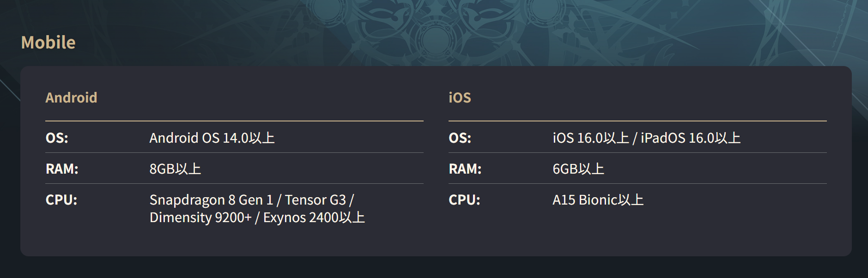Image resolution: width=868 pixels, height=278 pixels.
Task: Select iOS 16.0以上 / iPadOS 16.0以上 text
Action: tap(647, 138)
